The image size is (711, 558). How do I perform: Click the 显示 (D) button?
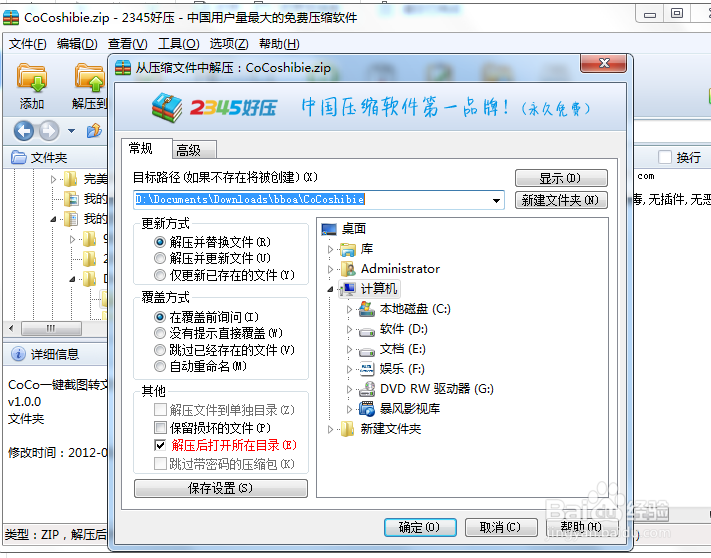click(x=561, y=178)
